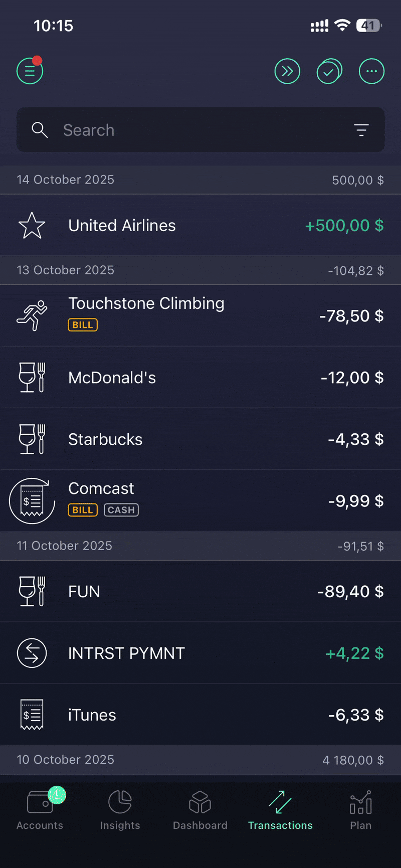
Task: Tap the food and drink icon for McDonald's
Action: [32, 378]
